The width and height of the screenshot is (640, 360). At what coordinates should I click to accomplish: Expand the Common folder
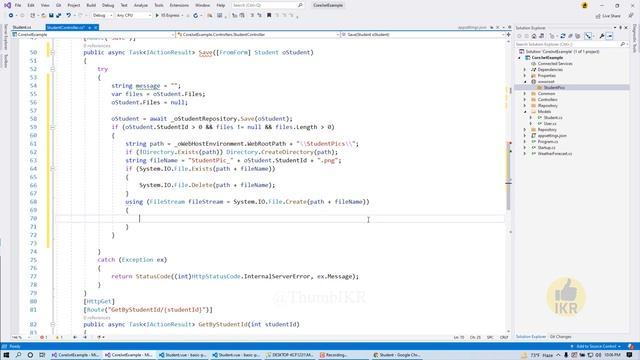click(x=525, y=93)
